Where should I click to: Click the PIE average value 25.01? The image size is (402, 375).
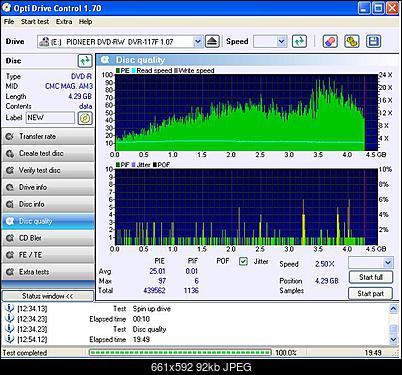click(157, 271)
